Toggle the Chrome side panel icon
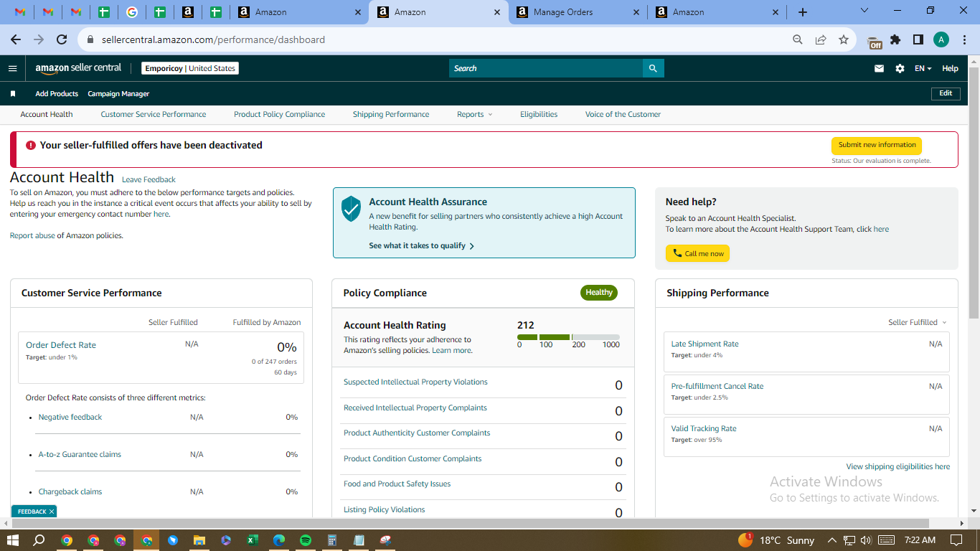 pos(918,39)
